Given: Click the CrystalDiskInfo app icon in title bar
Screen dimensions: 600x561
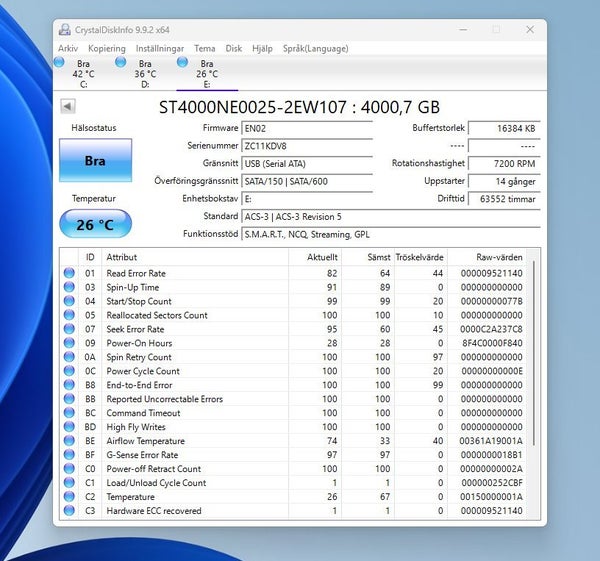Looking at the screenshot, I should coord(65,29).
